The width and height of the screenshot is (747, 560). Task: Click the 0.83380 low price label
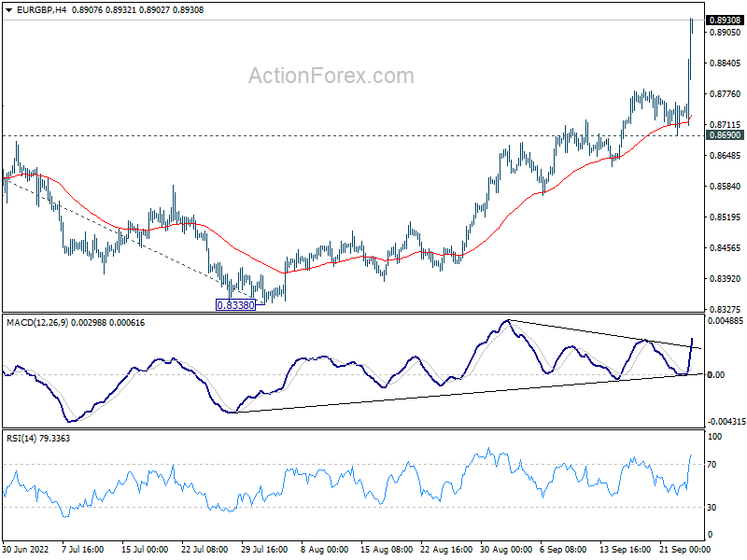(236, 305)
